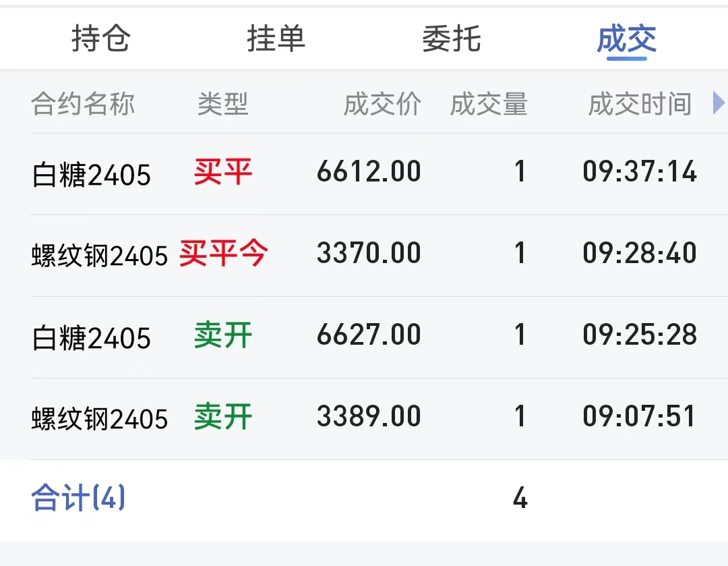Open the 挂单 tab
The height and width of the screenshot is (566, 728).
click(x=276, y=38)
